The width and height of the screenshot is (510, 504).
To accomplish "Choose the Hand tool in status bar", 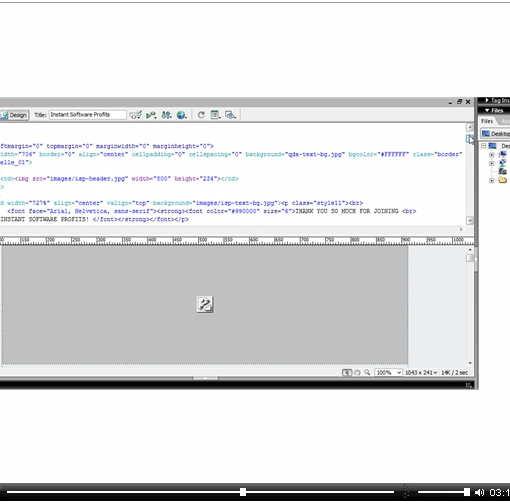I will tap(357, 372).
